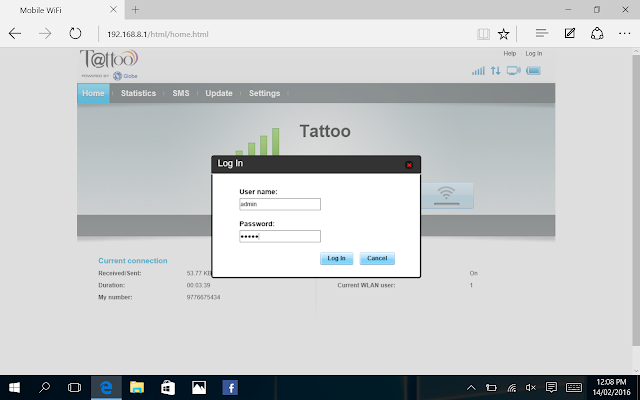Open the touch keyboard icon
The height and width of the screenshot is (400, 640).
tap(573, 387)
